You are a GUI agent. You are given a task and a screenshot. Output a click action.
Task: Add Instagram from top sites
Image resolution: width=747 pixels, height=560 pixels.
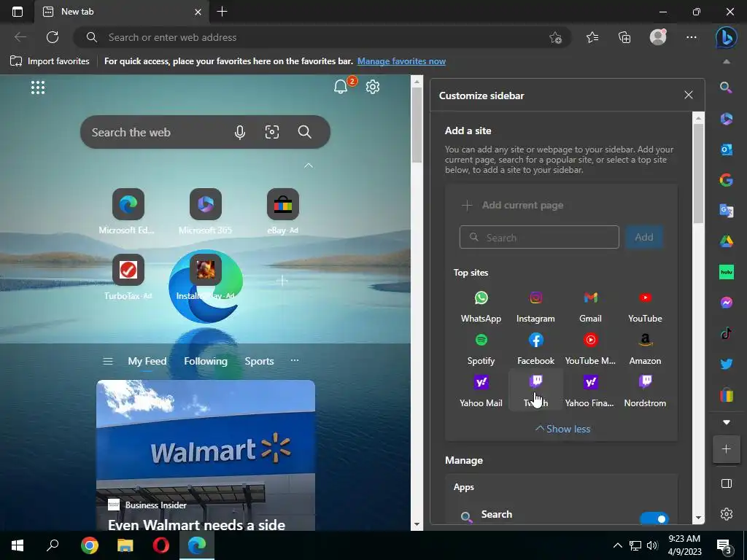pyautogui.click(x=535, y=307)
